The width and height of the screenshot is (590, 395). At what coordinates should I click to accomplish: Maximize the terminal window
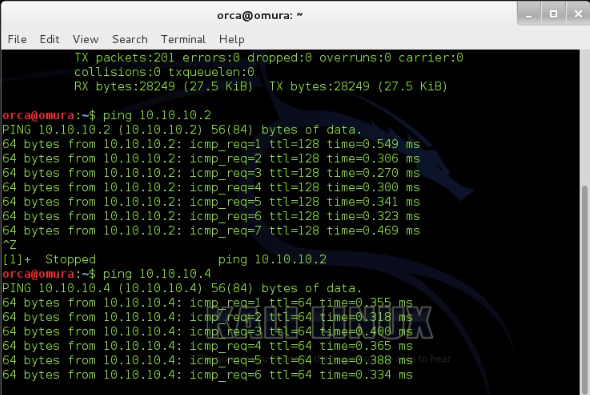click(553, 14)
